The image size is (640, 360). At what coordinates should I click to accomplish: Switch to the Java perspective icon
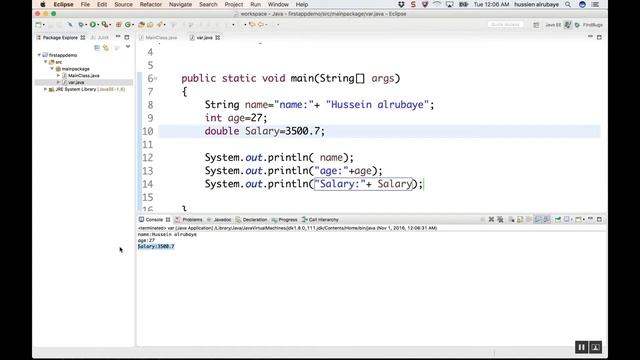(x=568, y=25)
